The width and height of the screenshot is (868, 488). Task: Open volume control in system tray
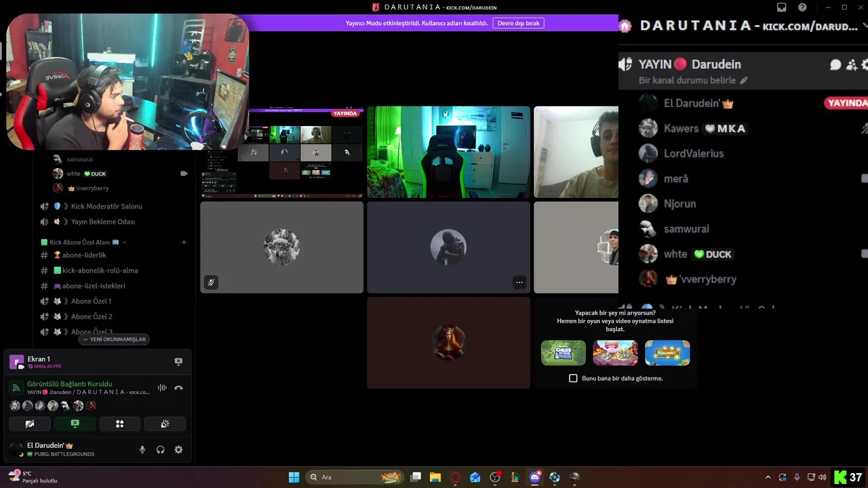(823, 477)
